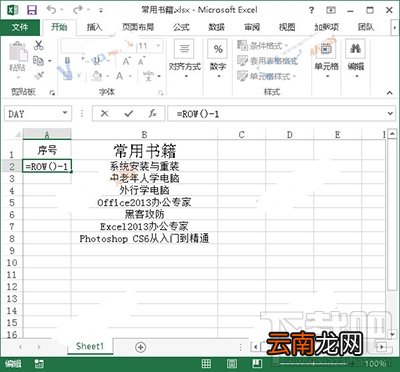Click cell with 系统安装与重装

coord(144,166)
